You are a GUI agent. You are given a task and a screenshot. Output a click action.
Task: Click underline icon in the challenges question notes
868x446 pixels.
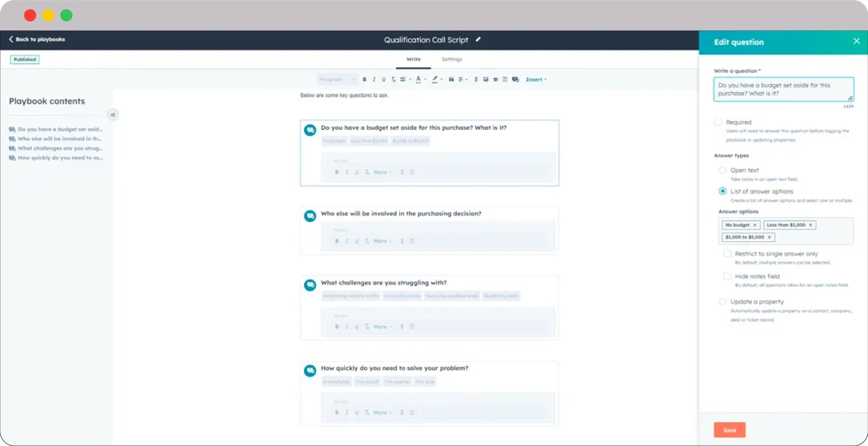357,327
